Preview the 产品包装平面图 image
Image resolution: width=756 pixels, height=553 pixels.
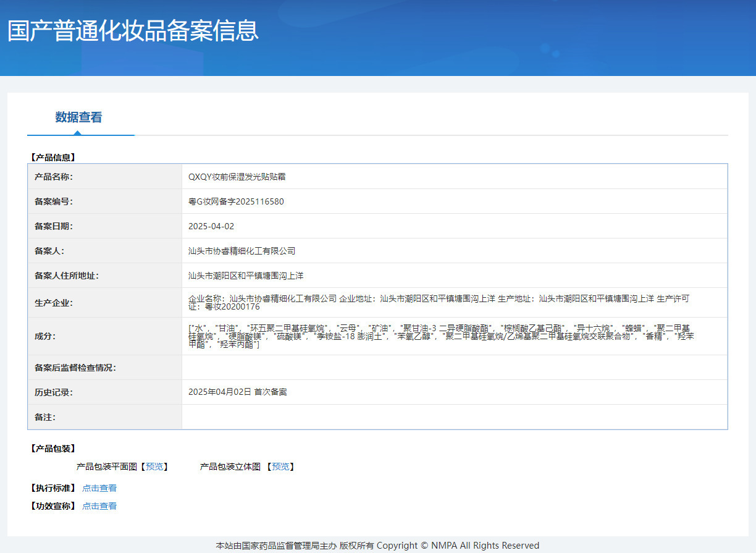coord(154,466)
